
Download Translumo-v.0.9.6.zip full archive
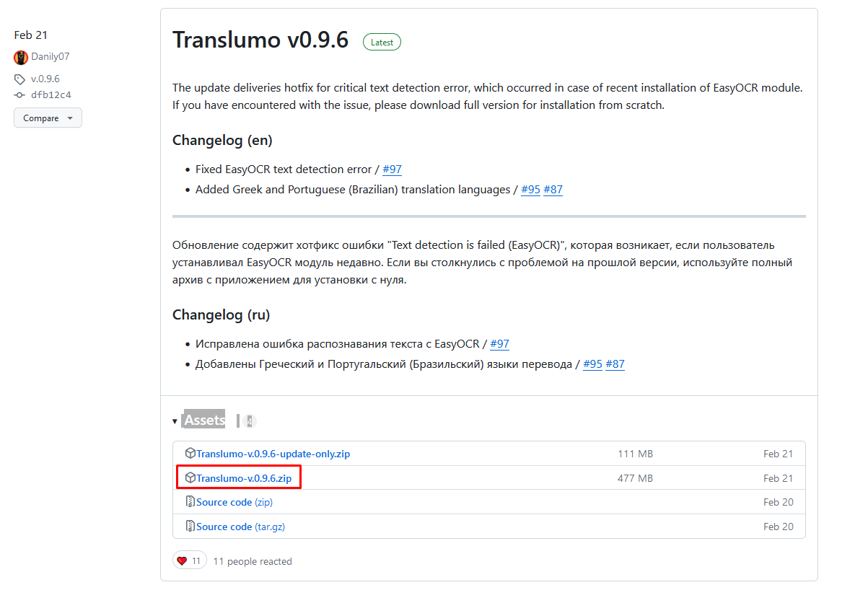pos(244,478)
